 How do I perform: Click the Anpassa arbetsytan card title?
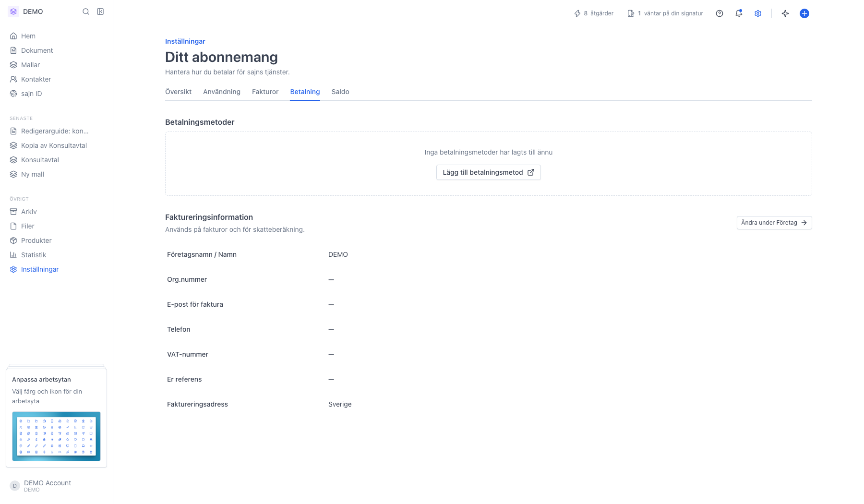pos(41,379)
